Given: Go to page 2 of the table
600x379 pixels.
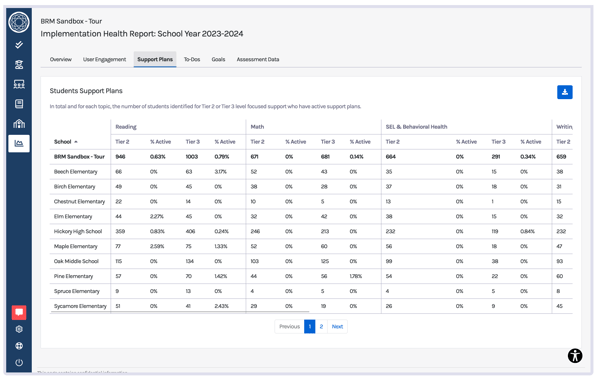Looking at the screenshot, I should pos(321,327).
